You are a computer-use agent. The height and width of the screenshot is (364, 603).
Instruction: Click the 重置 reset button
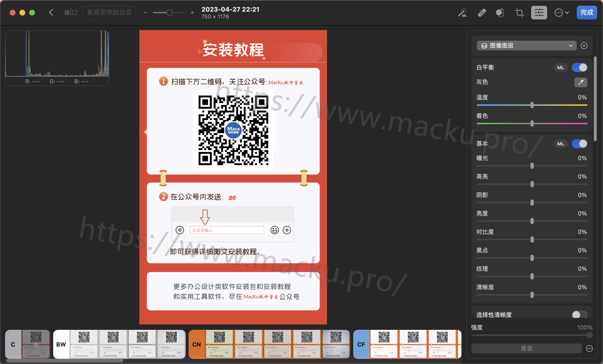coord(526,348)
